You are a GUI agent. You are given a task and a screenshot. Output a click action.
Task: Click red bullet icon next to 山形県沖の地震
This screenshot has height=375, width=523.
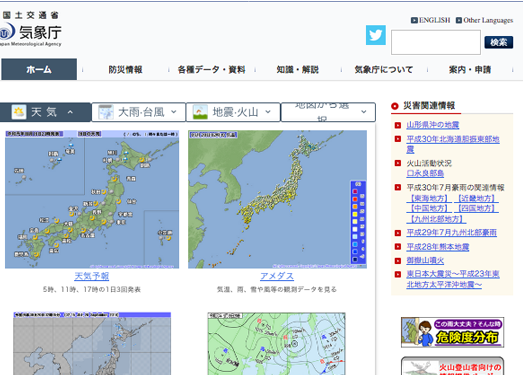(x=398, y=125)
